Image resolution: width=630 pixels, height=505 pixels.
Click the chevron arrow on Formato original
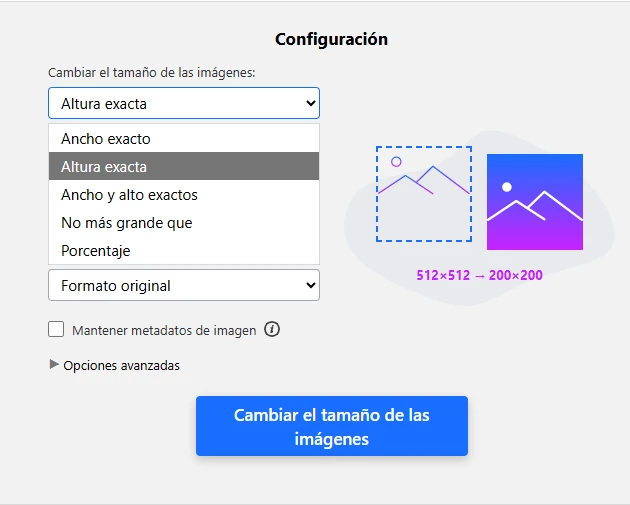[309, 285]
